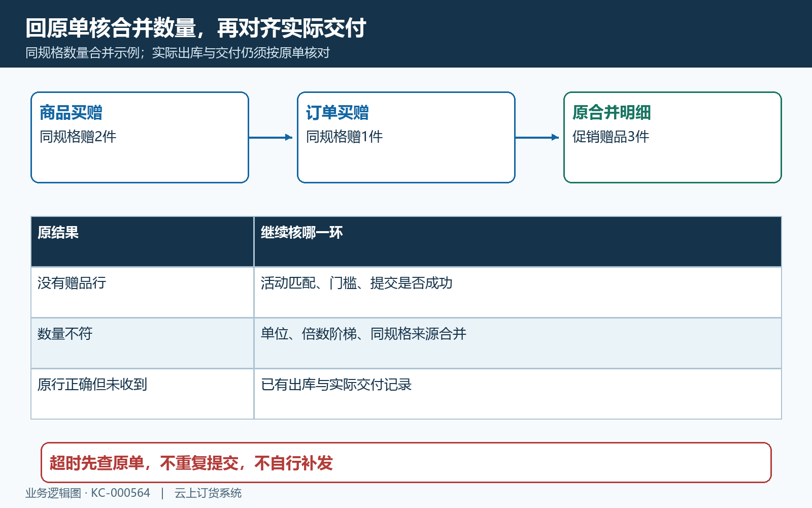The width and height of the screenshot is (812, 508).
Task: Select the text 促销赠品3件
Action: 611,137
